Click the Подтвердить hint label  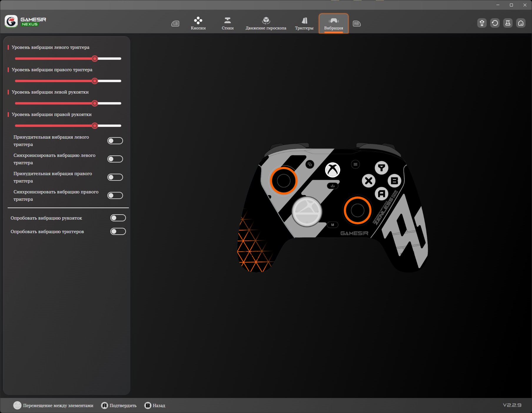[x=123, y=406]
